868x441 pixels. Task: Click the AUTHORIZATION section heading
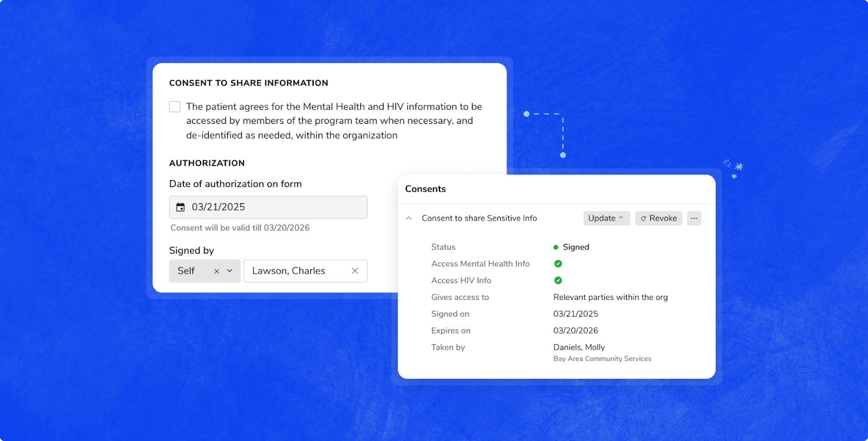(x=207, y=163)
